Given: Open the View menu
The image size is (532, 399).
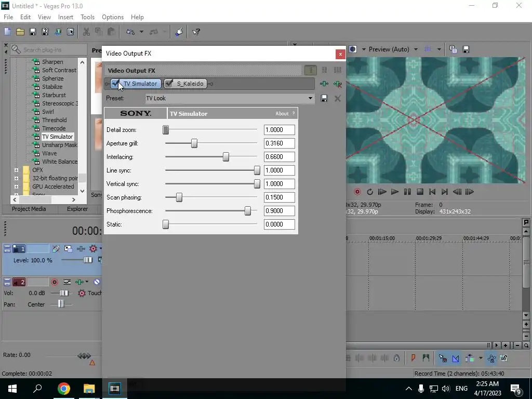Looking at the screenshot, I should [45, 17].
